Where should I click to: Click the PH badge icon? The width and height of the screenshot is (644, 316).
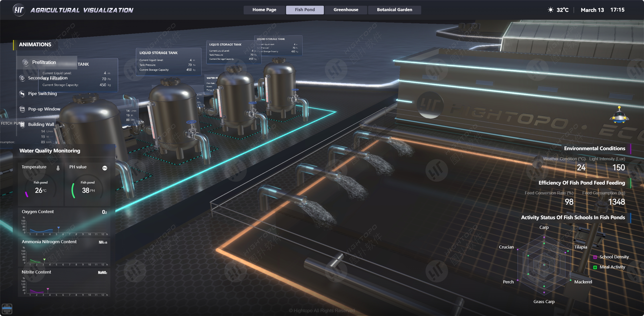(105, 168)
